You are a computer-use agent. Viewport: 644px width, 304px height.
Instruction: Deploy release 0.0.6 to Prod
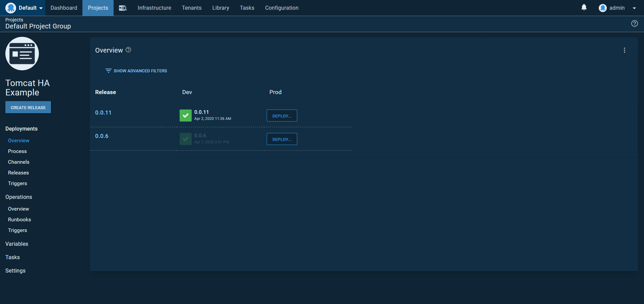coord(281,139)
